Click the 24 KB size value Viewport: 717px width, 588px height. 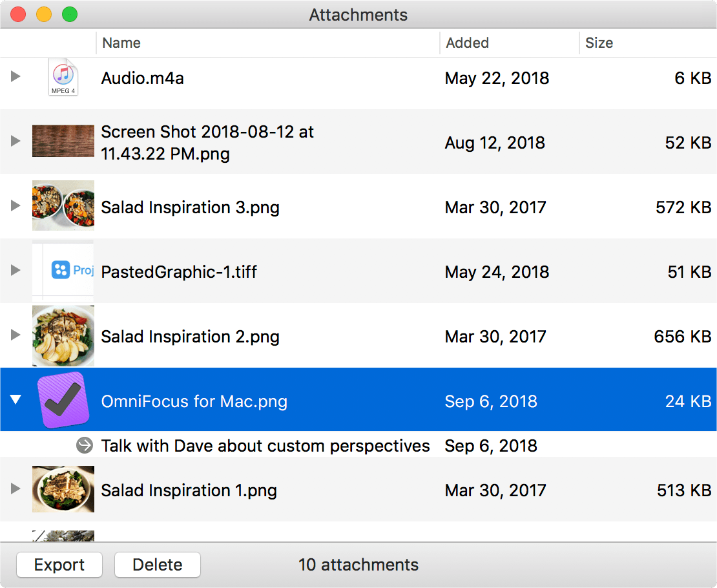coord(688,401)
